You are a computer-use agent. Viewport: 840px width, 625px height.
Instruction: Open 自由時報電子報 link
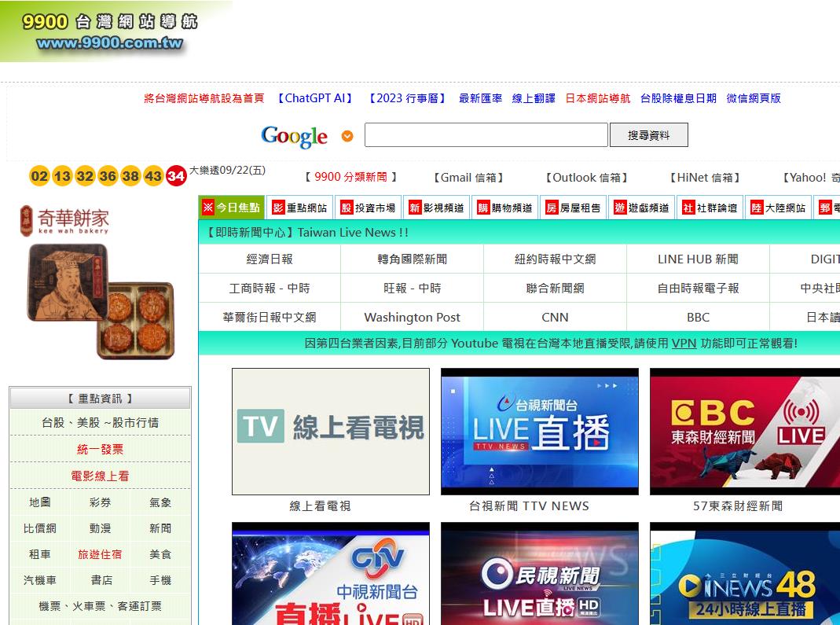point(698,289)
